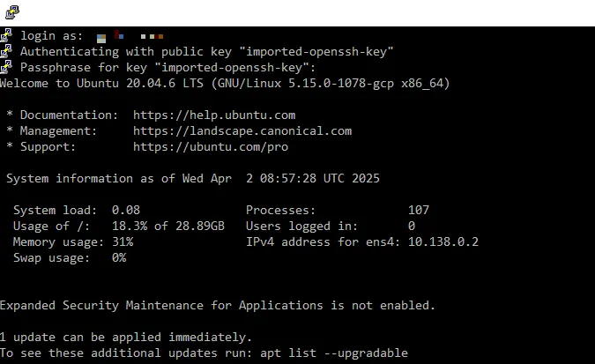Image resolution: width=595 pixels, height=364 pixels.
Task: Click the "1 update can be applied immediately" line
Action: point(126,337)
